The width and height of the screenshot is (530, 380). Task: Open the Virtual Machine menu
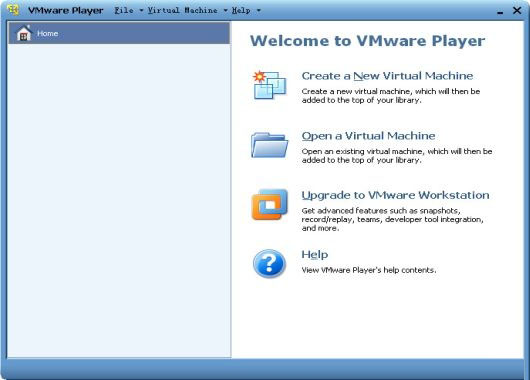pyautogui.click(x=183, y=10)
